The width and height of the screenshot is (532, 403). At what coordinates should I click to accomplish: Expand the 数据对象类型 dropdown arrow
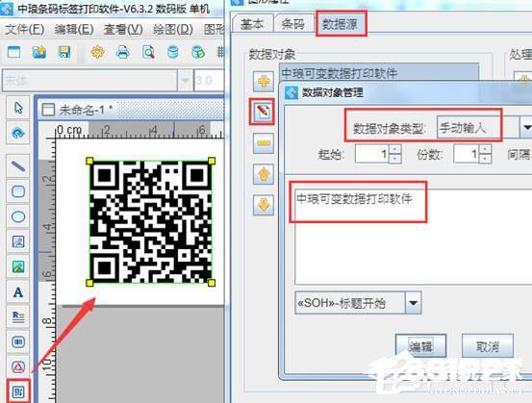click(526, 127)
